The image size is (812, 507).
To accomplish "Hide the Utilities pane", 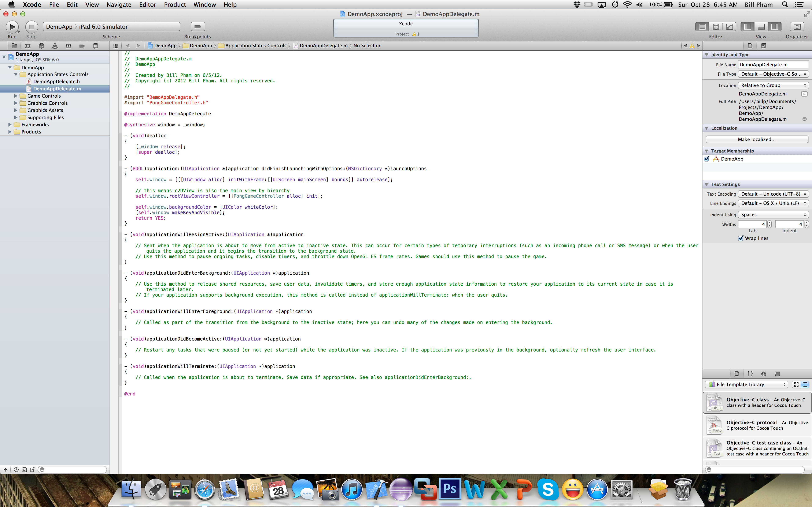I will (774, 26).
